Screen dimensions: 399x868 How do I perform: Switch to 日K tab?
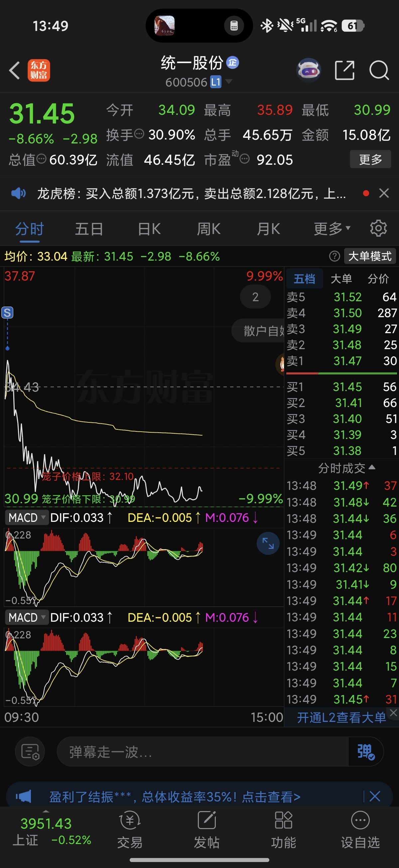click(x=149, y=229)
